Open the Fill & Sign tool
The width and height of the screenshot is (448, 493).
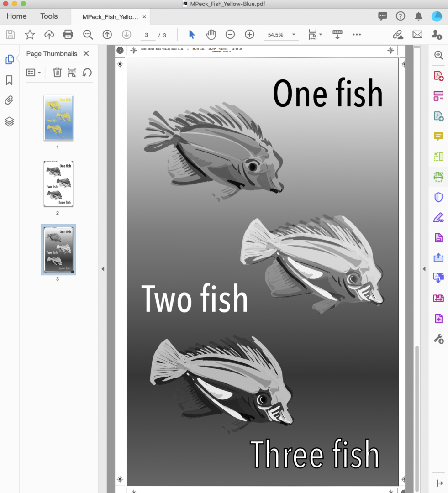click(438, 218)
